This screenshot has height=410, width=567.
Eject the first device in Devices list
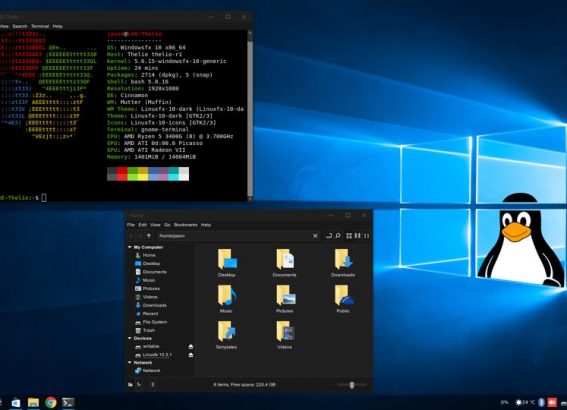click(191, 347)
